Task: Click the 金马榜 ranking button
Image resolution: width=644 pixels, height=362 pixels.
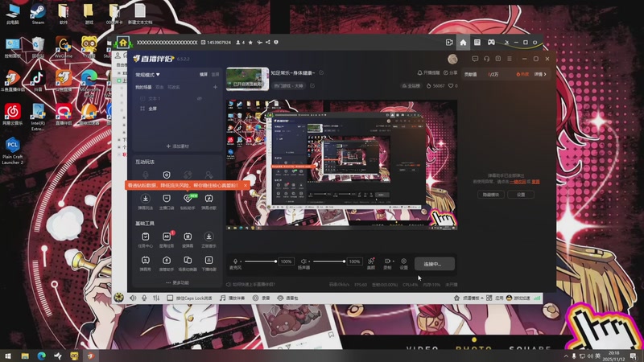Action: point(411,86)
